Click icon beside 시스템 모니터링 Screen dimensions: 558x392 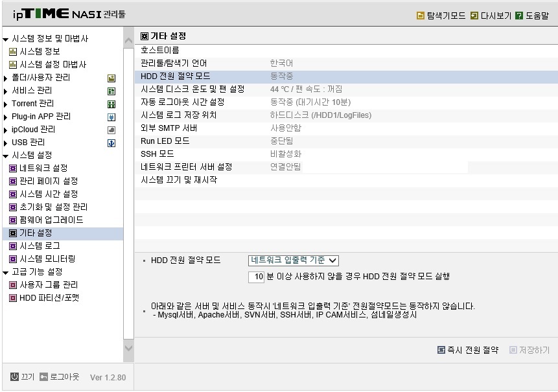[x=13, y=259]
